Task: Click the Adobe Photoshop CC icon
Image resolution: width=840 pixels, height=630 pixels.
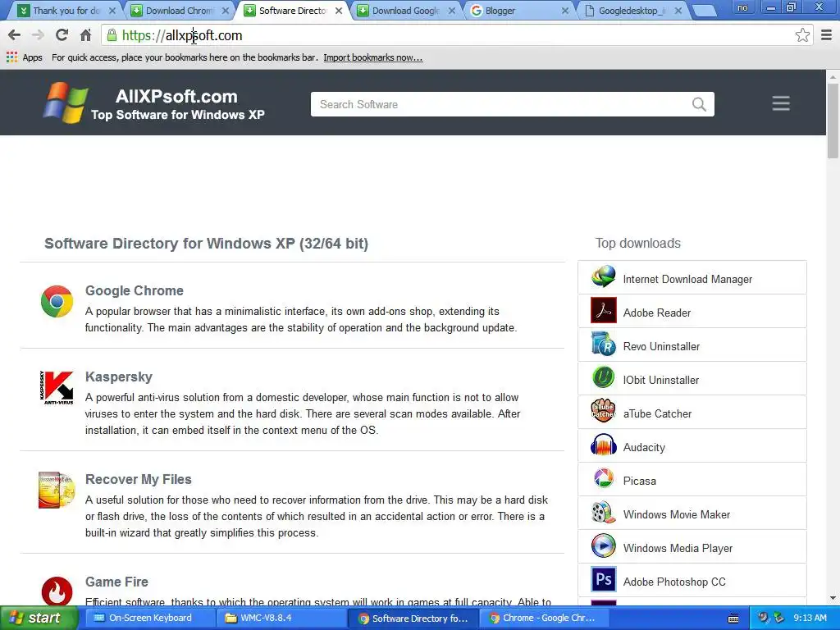Action: pyautogui.click(x=603, y=580)
